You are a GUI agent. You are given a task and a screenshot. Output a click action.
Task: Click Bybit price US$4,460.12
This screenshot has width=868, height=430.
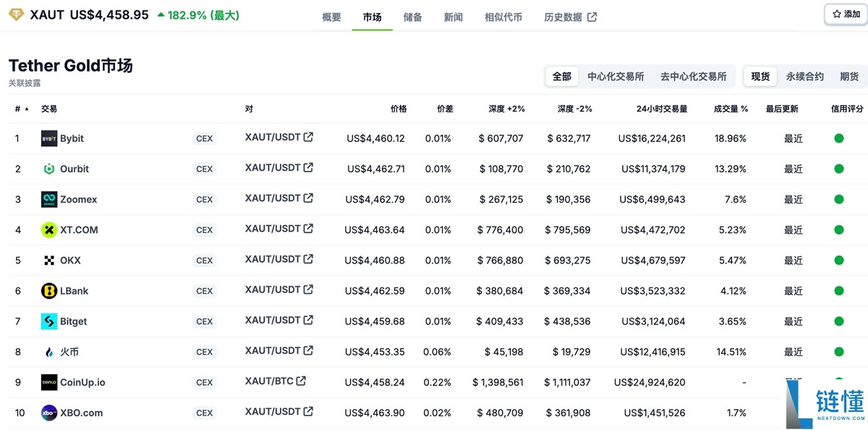(x=375, y=138)
